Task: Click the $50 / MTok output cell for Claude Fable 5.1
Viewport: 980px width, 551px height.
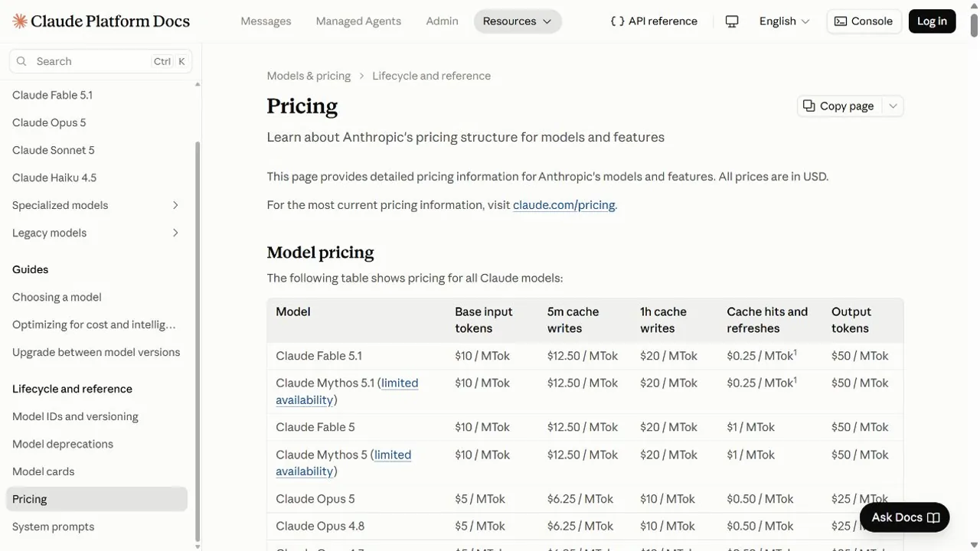Action: pos(860,356)
